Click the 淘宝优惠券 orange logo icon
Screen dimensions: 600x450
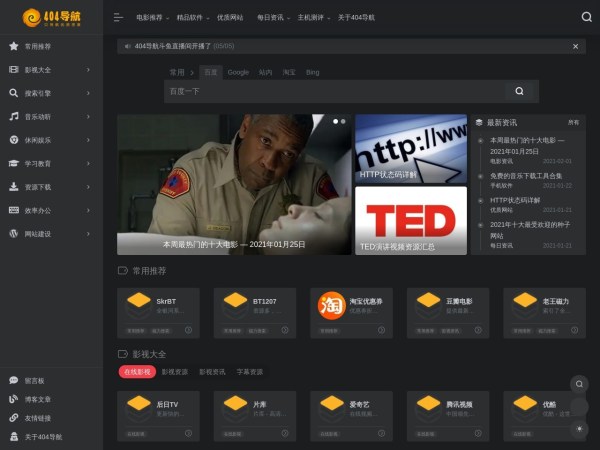coord(331,304)
